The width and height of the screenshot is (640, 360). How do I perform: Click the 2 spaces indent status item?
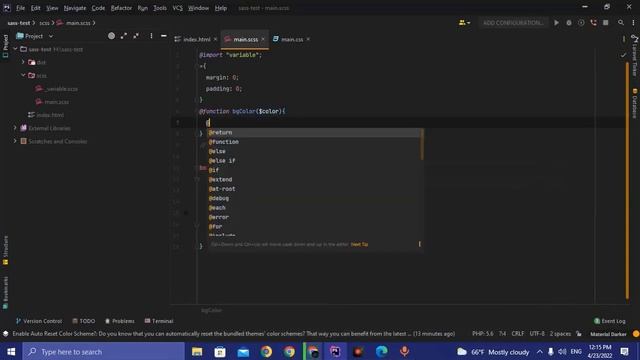pos(560,333)
